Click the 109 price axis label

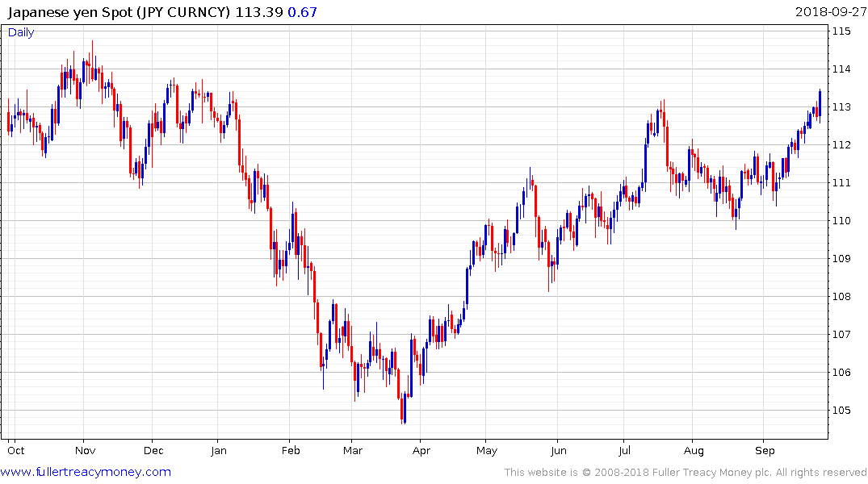point(841,258)
